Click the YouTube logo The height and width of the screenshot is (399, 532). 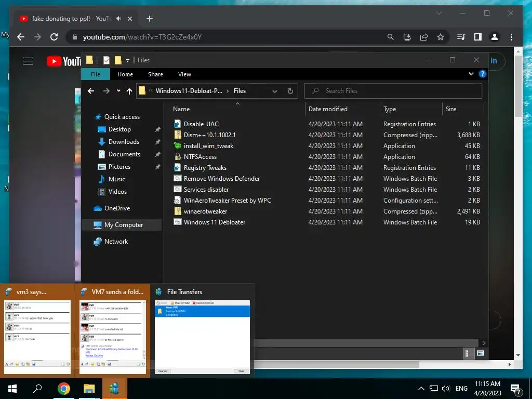(x=63, y=61)
